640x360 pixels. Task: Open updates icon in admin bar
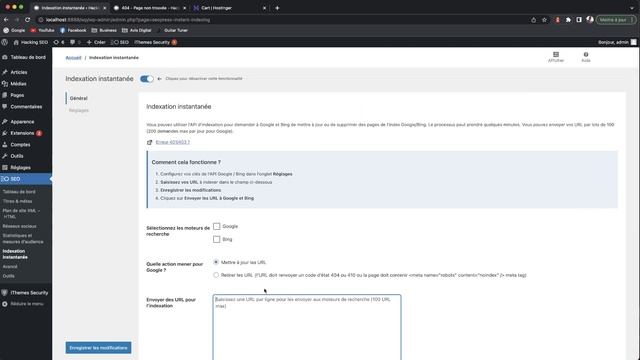pos(59,42)
